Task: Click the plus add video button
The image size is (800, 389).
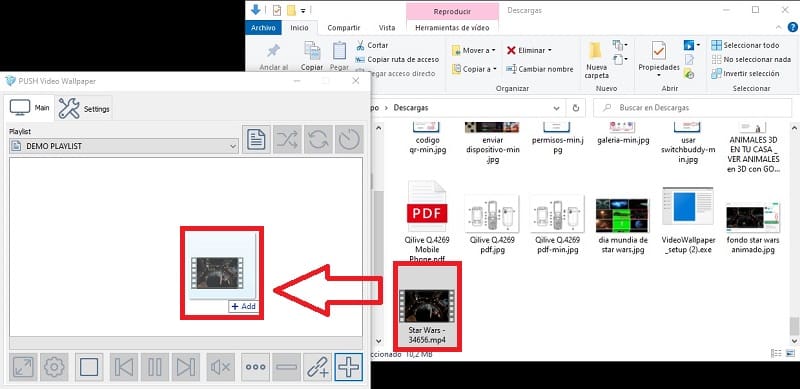Action: click(x=349, y=367)
